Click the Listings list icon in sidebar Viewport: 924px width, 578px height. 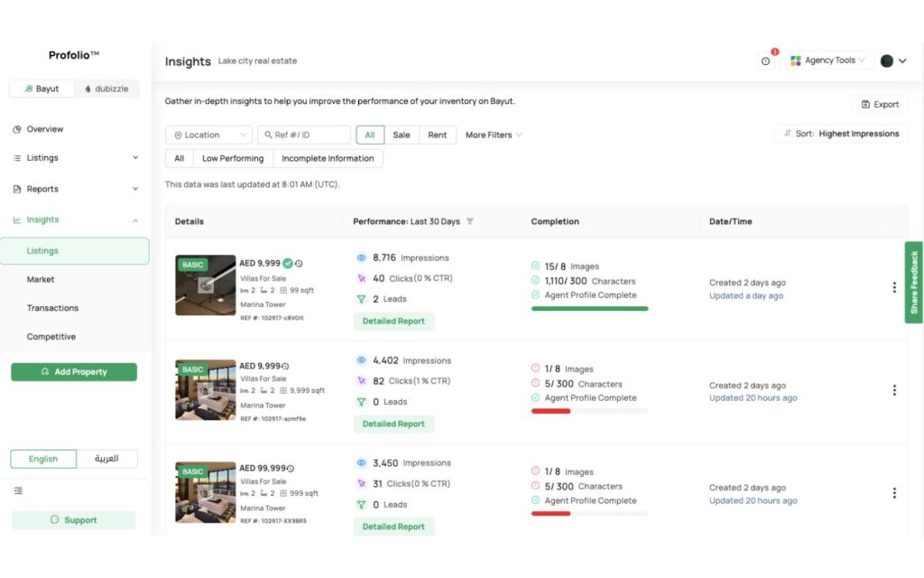[17, 158]
